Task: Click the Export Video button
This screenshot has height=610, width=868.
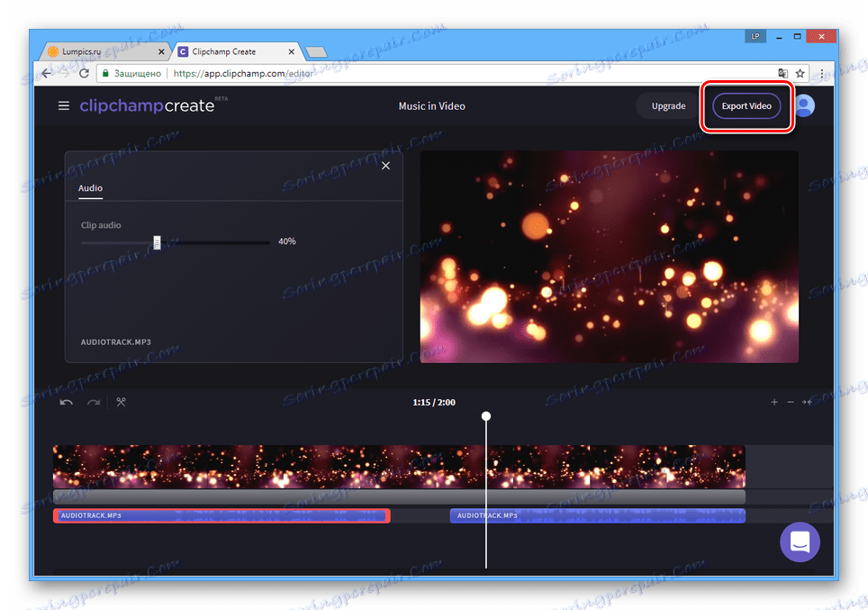Action: 746,105
